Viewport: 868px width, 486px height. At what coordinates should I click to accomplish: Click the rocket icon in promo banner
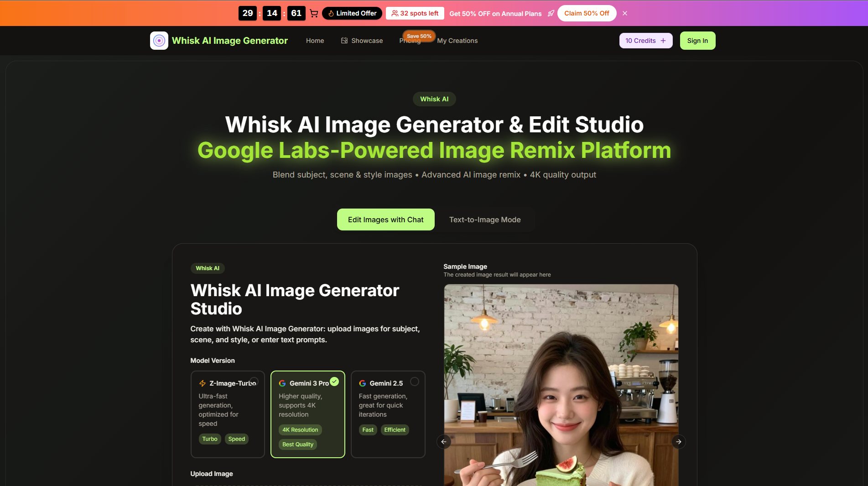click(551, 13)
